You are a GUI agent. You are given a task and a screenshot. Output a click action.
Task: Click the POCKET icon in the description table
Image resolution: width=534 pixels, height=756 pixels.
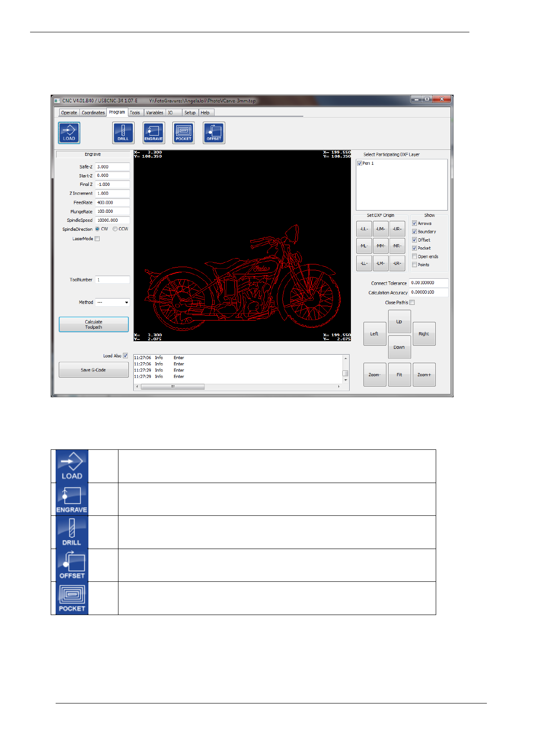coord(72,598)
